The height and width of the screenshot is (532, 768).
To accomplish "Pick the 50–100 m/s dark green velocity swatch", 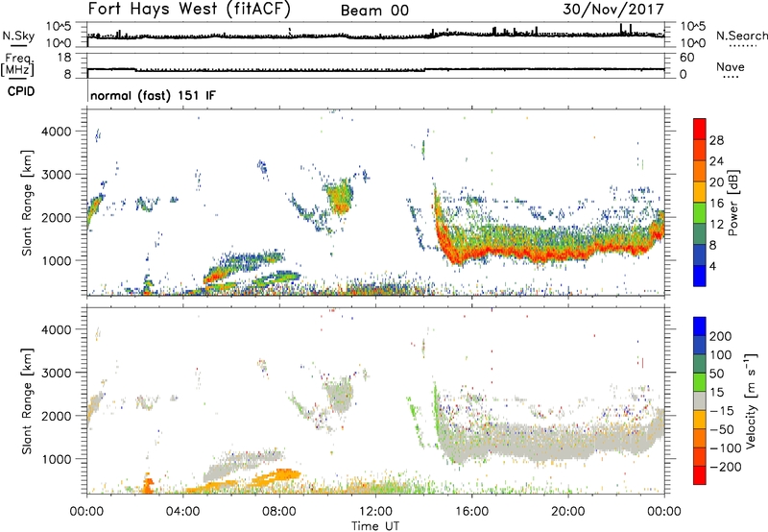I will 700,364.
